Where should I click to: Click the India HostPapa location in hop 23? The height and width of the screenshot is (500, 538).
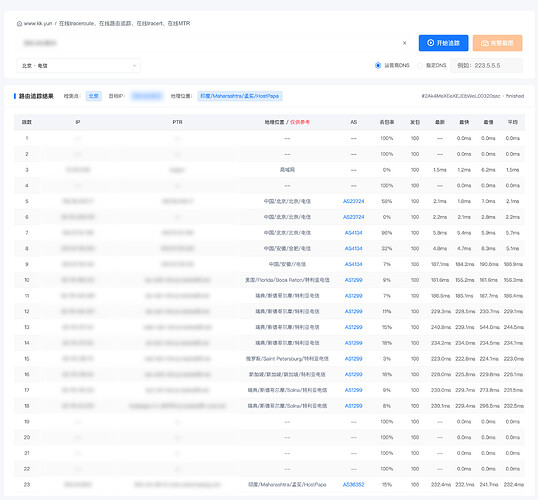pos(287,485)
